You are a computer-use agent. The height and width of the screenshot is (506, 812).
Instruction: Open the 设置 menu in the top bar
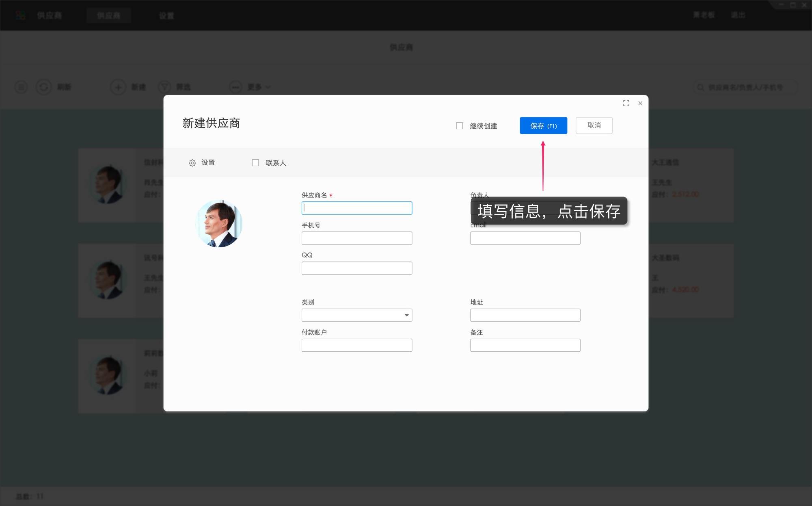click(x=166, y=15)
